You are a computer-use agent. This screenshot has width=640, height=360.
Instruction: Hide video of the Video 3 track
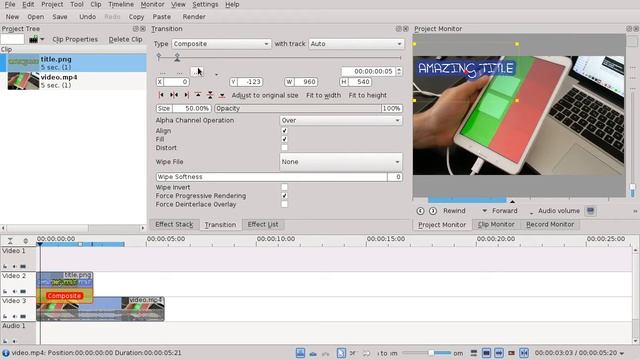[x=23, y=316]
